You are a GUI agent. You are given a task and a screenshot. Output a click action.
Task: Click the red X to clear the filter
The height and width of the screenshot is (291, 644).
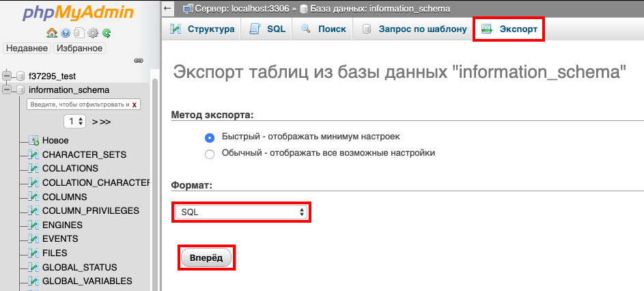pos(135,105)
